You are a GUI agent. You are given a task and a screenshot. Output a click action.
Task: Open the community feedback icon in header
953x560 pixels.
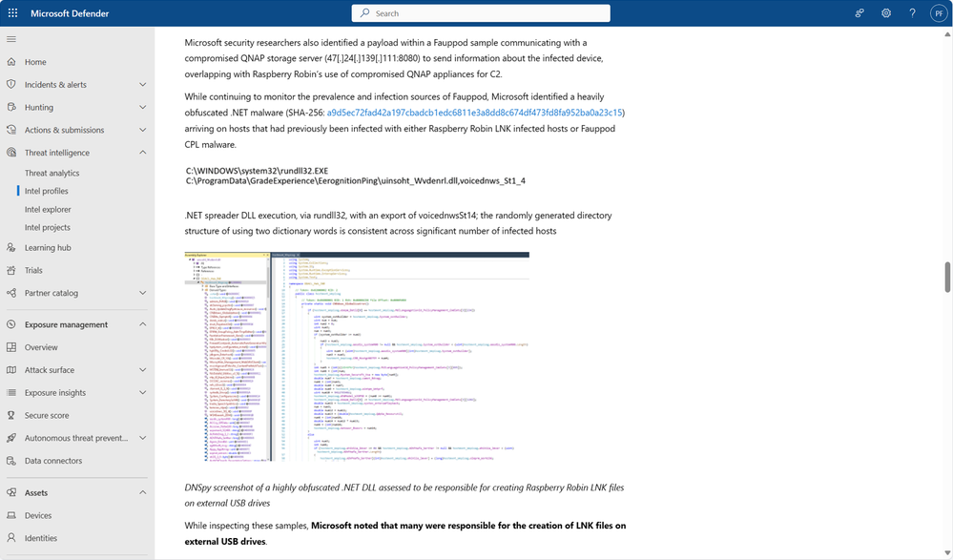860,12
